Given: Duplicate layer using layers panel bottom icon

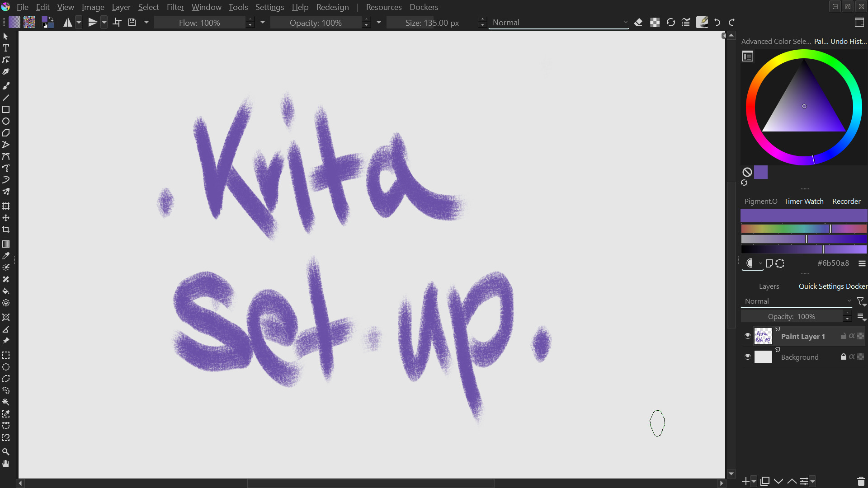Looking at the screenshot, I should point(765,481).
